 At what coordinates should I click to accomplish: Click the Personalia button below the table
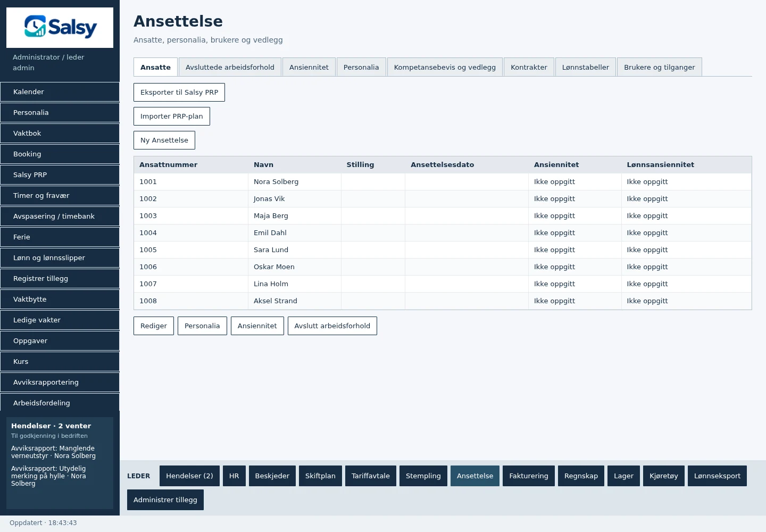[202, 326]
